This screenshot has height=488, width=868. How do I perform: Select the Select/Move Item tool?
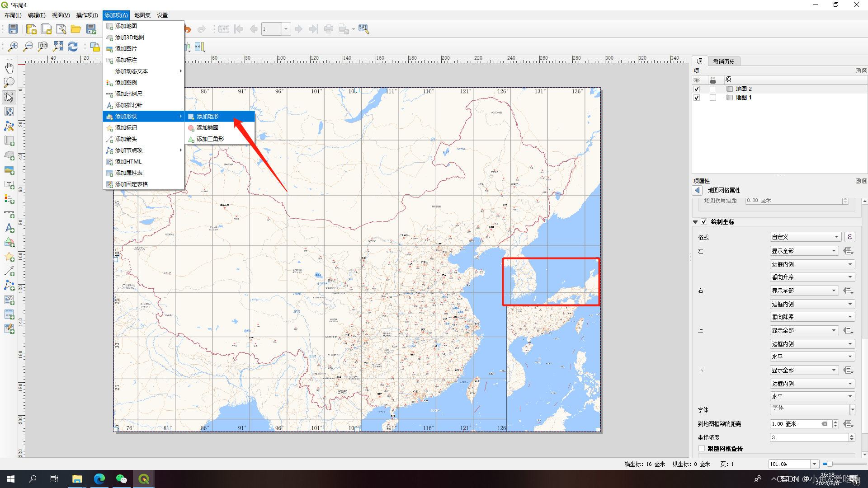pyautogui.click(x=9, y=97)
